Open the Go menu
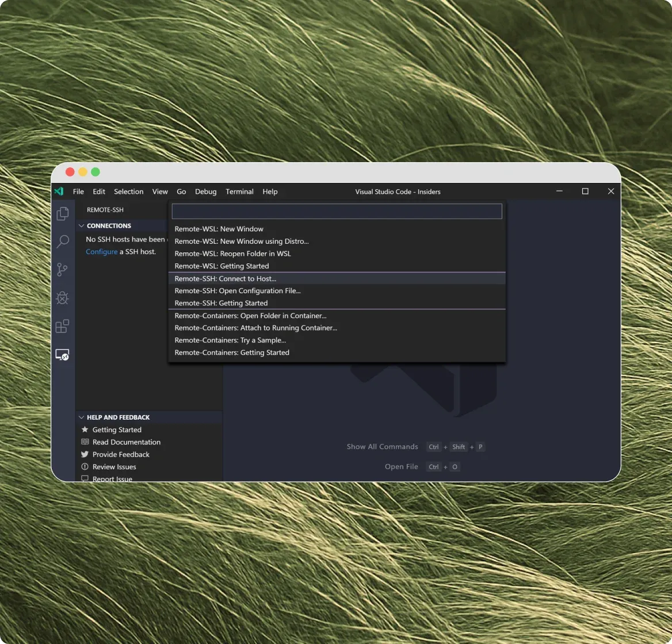 (x=181, y=191)
